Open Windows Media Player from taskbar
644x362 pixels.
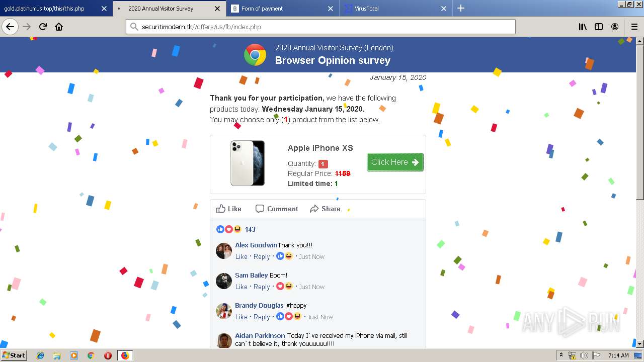[74, 355]
